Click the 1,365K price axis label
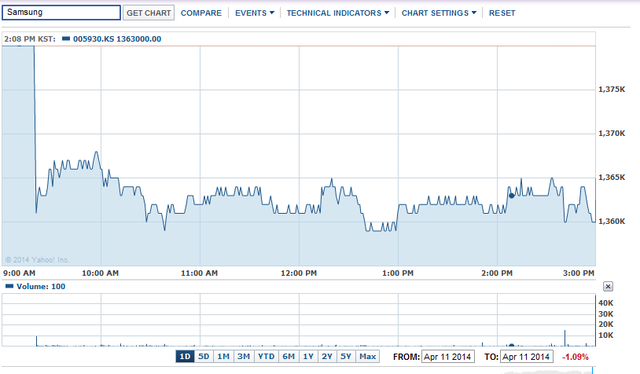 [611, 177]
